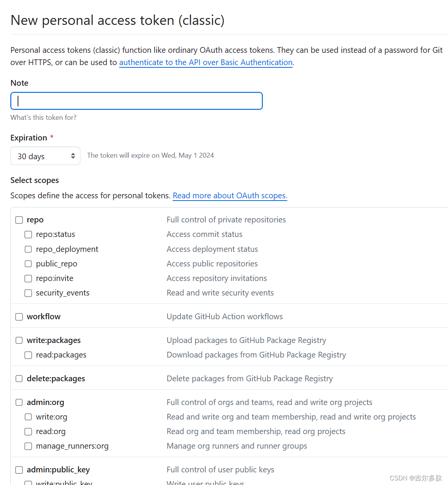Toggle the workflow scope checkbox
The image size is (448, 485).
[x=19, y=317]
